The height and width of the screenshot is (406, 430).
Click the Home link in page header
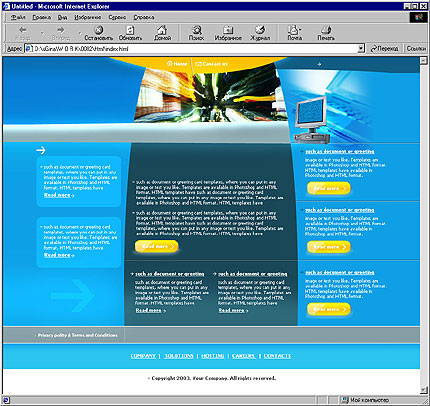tap(177, 63)
